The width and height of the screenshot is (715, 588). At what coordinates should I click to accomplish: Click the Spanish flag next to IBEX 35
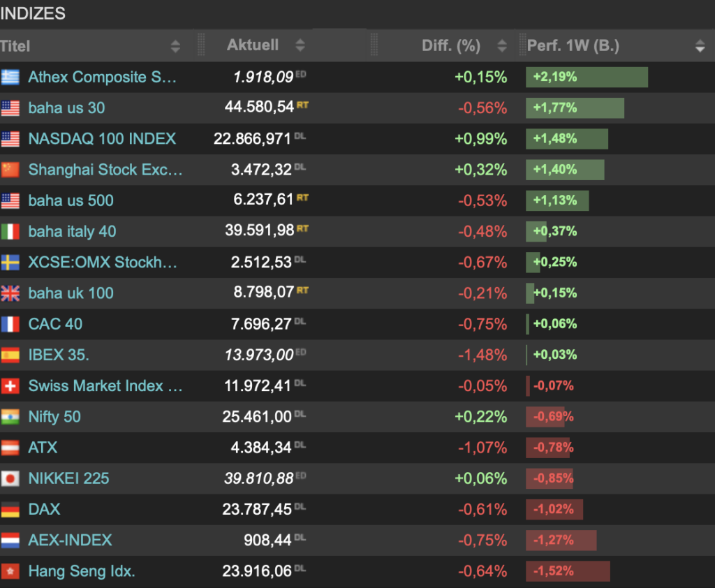click(10, 355)
